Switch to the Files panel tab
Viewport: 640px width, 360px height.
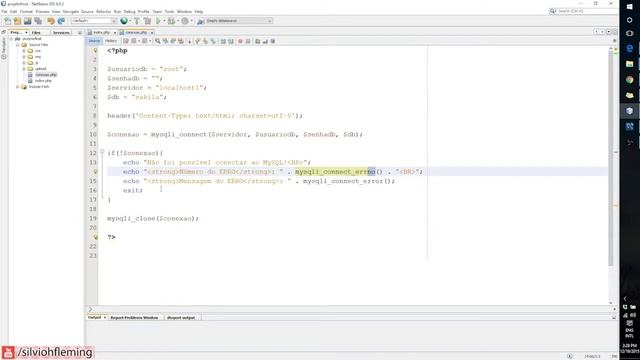tap(36, 32)
